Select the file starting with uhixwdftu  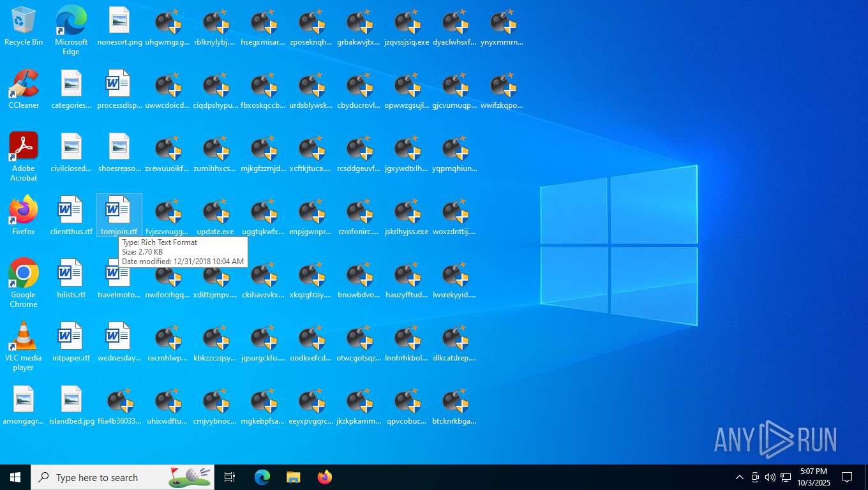tap(167, 406)
